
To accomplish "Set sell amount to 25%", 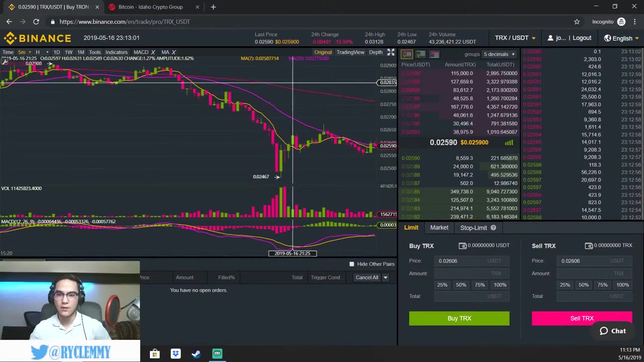I will pos(565,285).
